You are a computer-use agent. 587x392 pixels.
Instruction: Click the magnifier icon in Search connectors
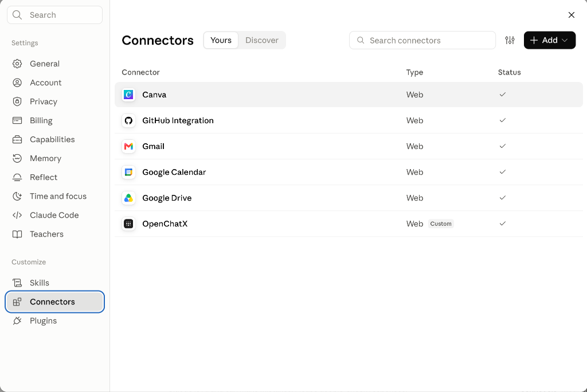click(361, 40)
